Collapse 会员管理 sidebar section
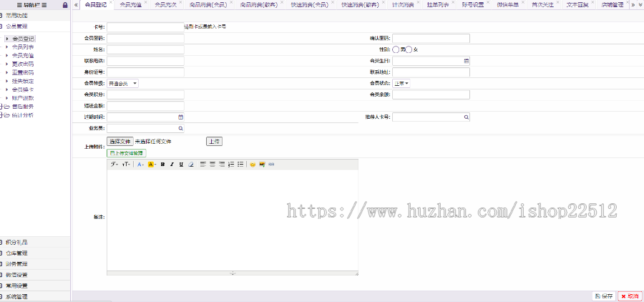 pyautogui.click(x=35, y=26)
